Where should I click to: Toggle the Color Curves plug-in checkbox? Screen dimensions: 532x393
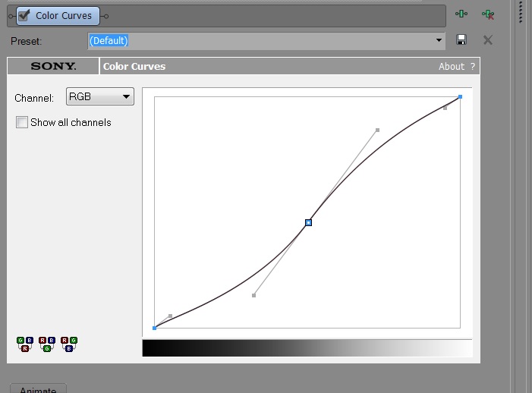pyautogui.click(x=24, y=16)
